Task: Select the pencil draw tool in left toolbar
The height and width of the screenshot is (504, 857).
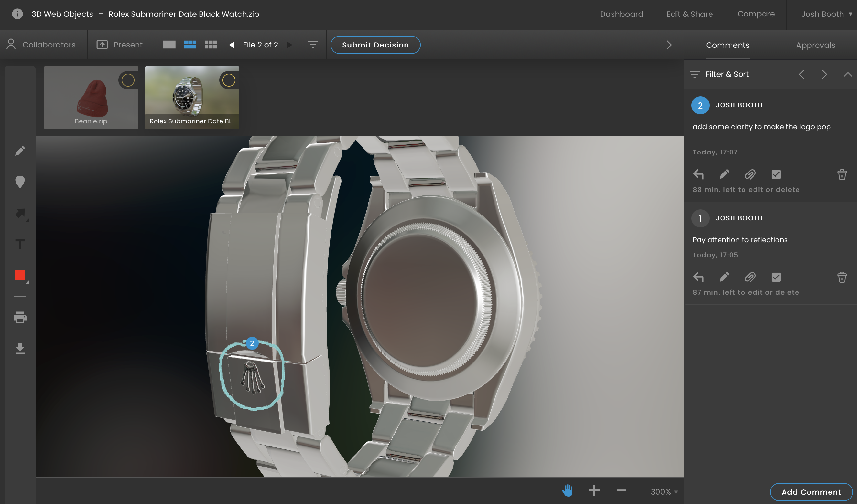Action: click(20, 151)
